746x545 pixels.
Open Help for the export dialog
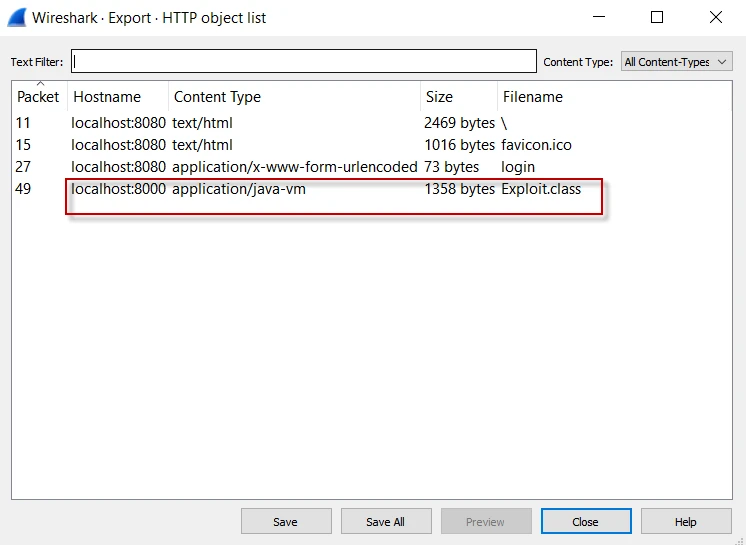(685, 521)
